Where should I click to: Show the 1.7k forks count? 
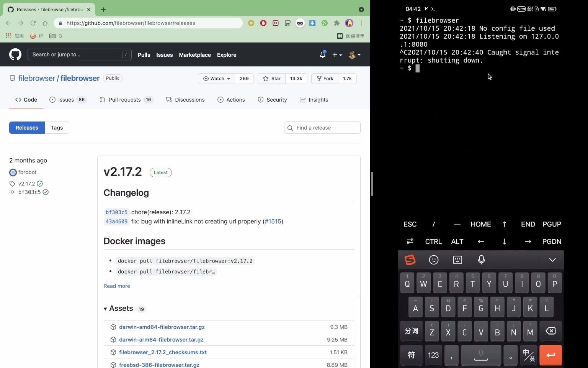tap(347, 79)
